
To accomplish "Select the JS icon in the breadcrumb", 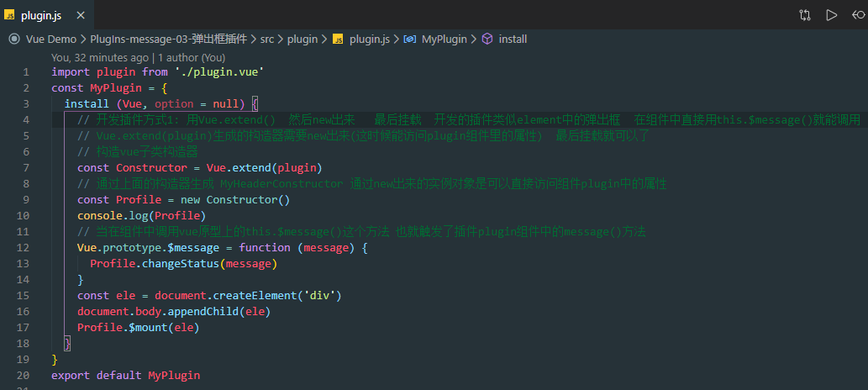I will click(338, 39).
